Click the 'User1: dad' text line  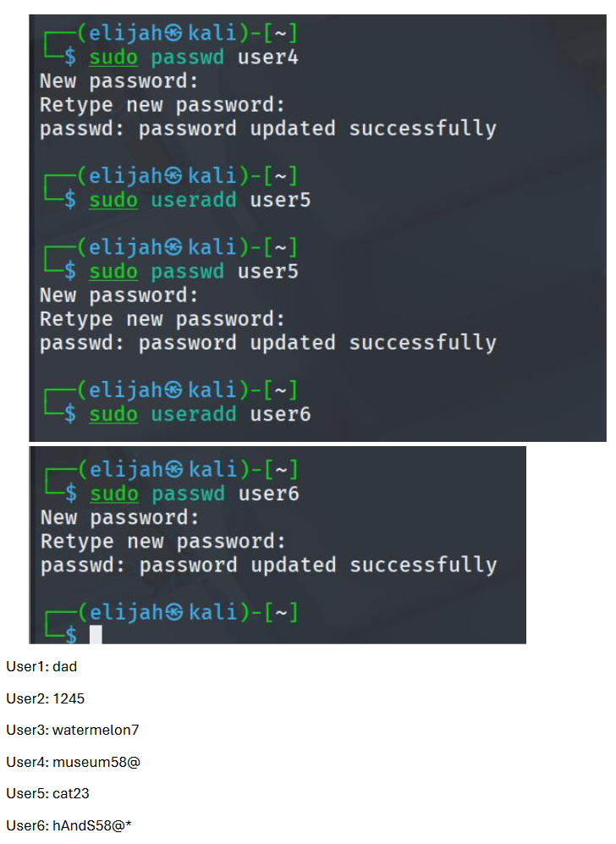coord(41,667)
